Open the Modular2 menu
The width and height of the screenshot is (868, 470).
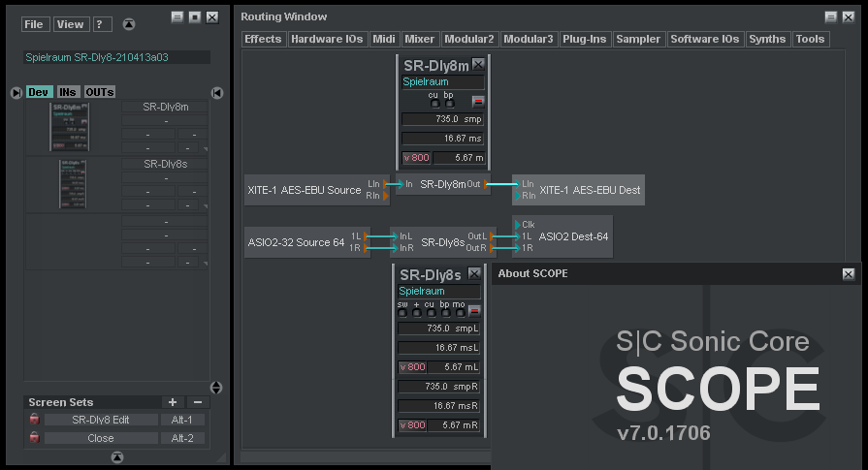(x=469, y=40)
